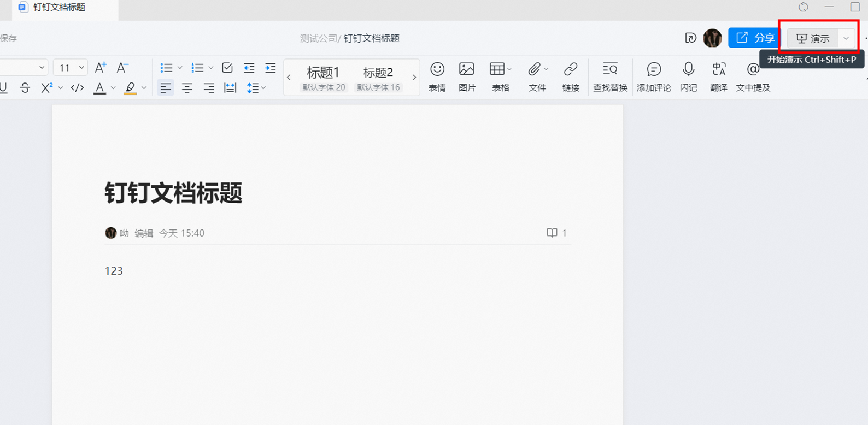The image size is (868, 425).
Task: Insert a bulleted list
Action: (166, 68)
